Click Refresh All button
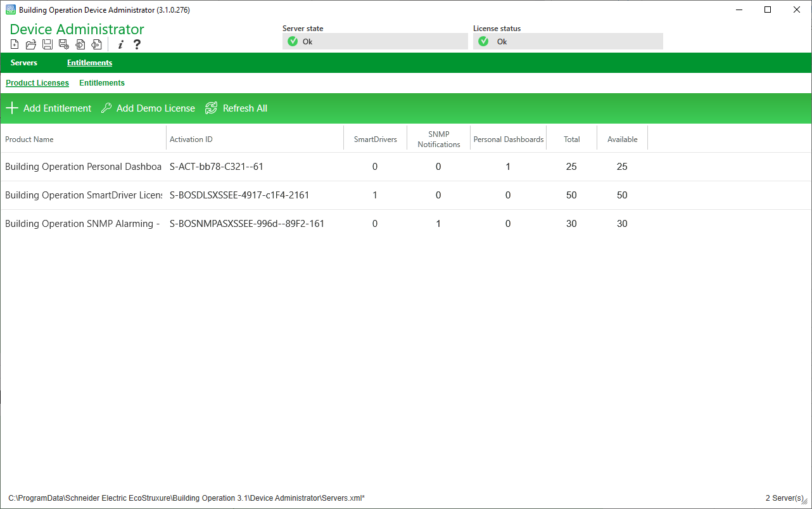812x509 pixels. pyautogui.click(x=236, y=108)
